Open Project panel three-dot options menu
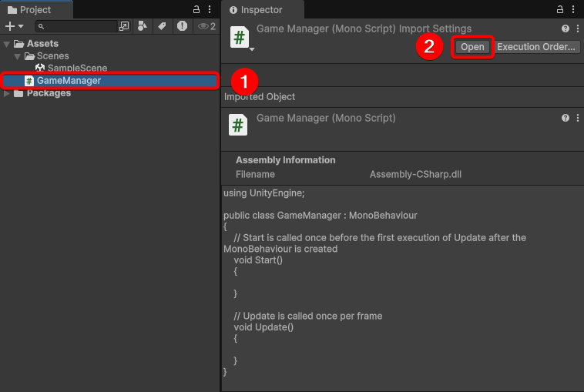 [210, 10]
